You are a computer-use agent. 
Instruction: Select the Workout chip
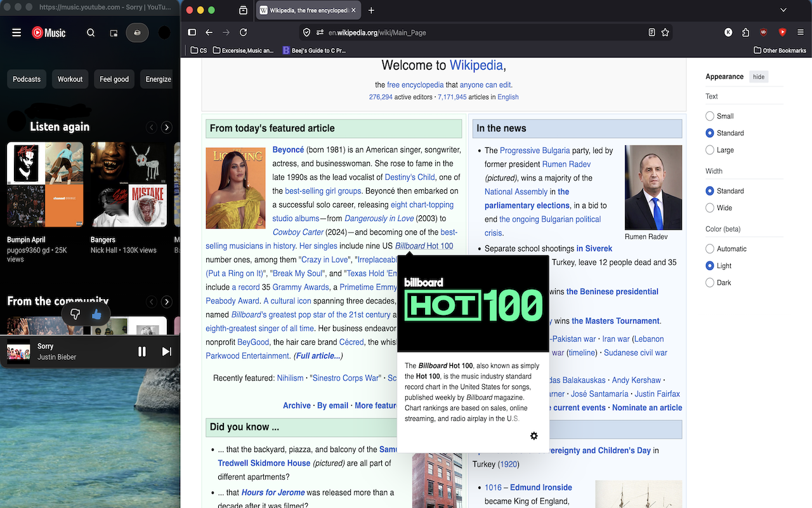(x=70, y=79)
